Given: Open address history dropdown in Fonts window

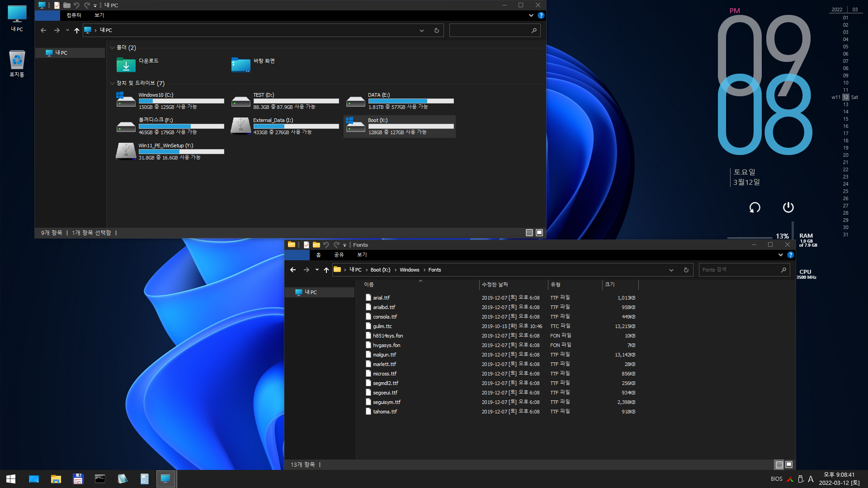Looking at the screenshot, I should (x=671, y=270).
